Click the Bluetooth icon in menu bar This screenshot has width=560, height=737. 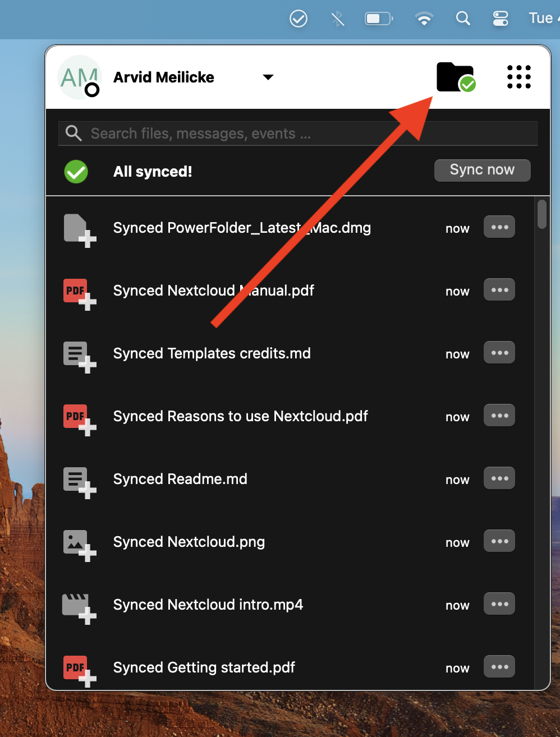(x=338, y=19)
